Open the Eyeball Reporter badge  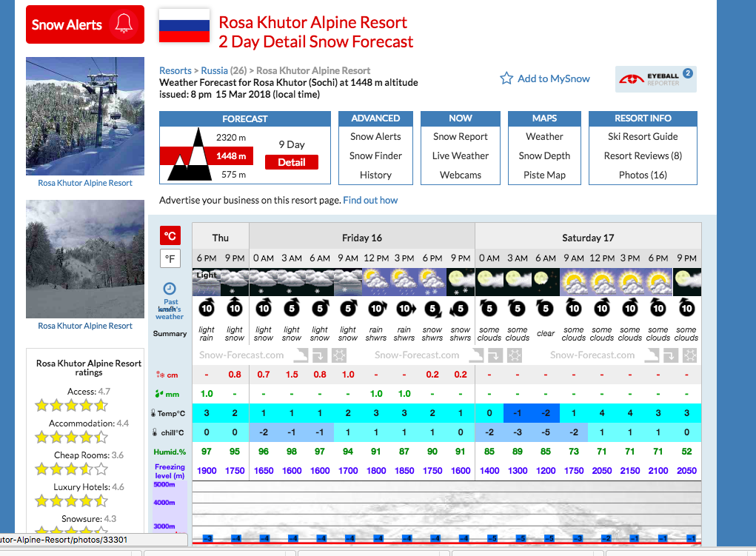656,79
